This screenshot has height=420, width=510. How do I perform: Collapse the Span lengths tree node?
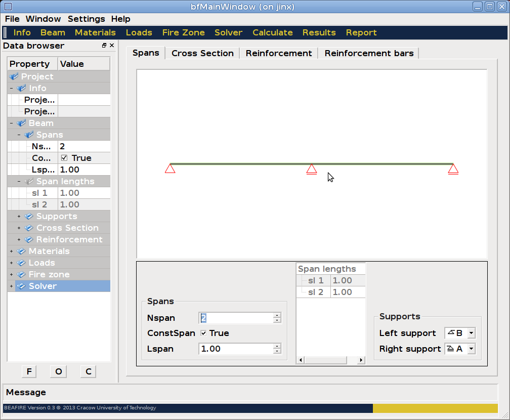tap(19, 182)
